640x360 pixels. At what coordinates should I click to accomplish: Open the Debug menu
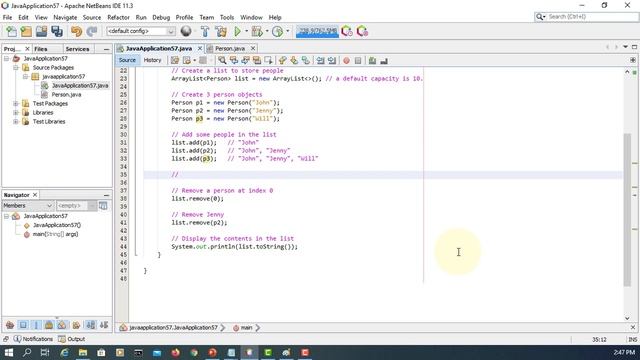[161, 18]
